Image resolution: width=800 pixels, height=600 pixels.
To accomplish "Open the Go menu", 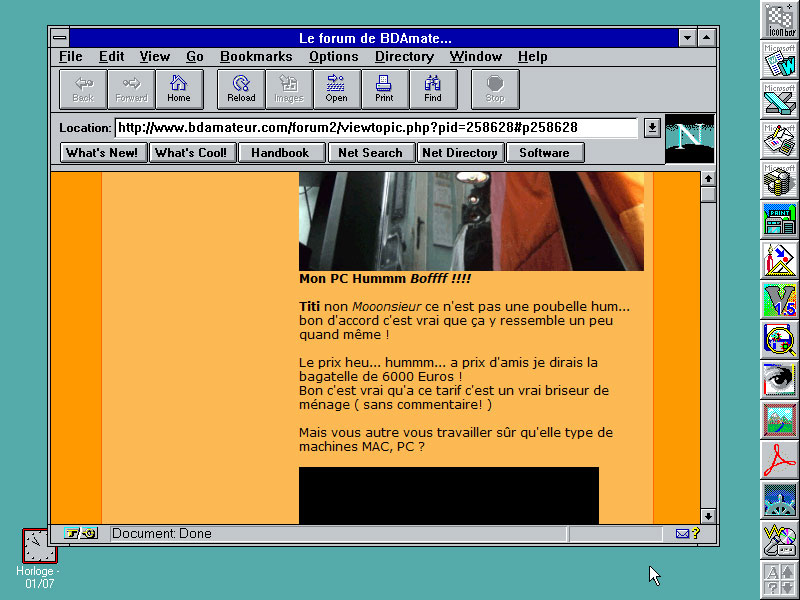I will tap(194, 57).
